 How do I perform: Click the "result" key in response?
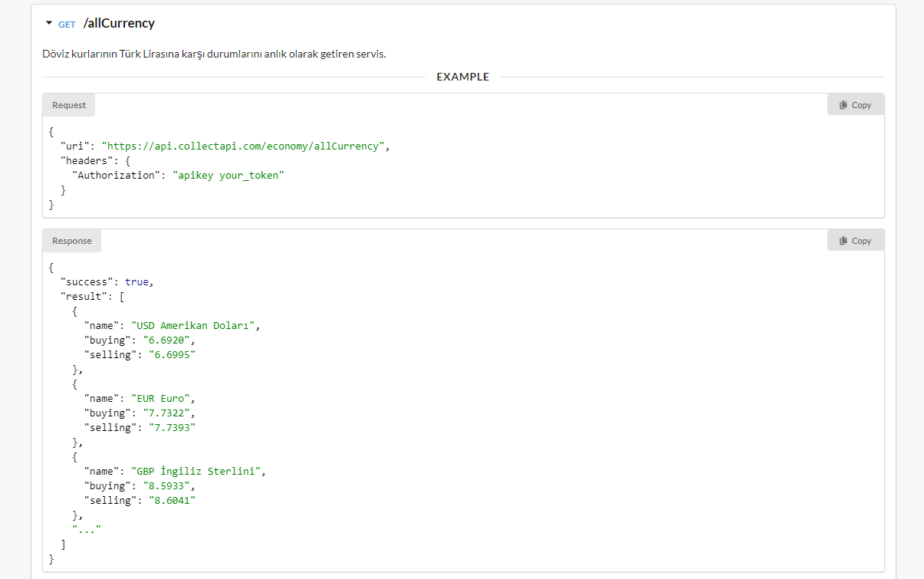(x=84, y=296)
